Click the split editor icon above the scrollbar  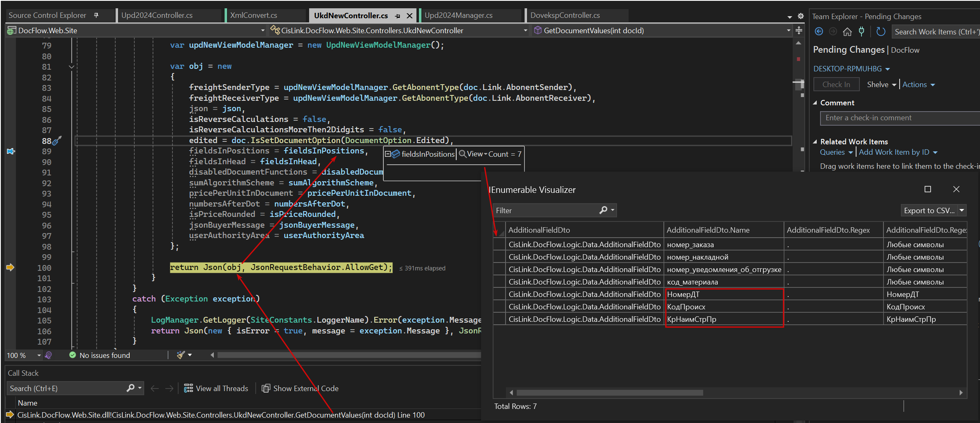coord(799,30)
